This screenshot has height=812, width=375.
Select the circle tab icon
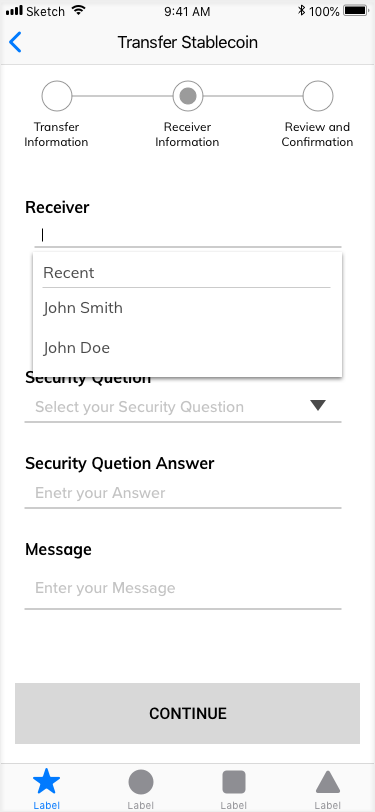tap(141, 782)
